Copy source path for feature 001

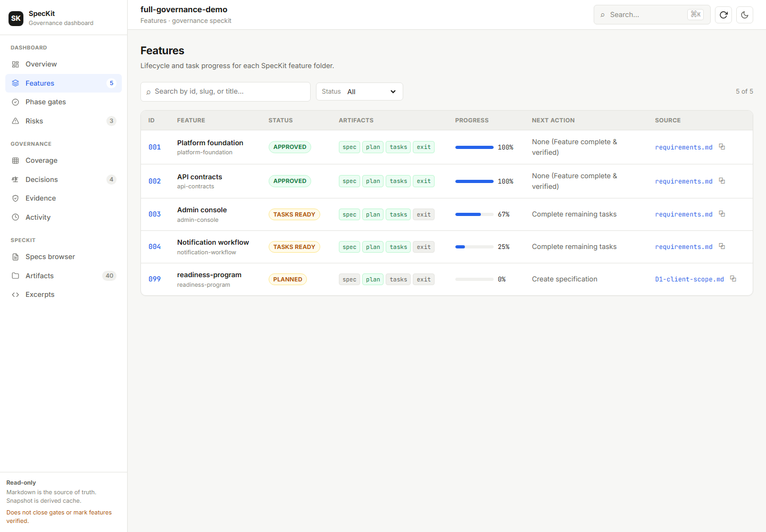tap(722, 147)
